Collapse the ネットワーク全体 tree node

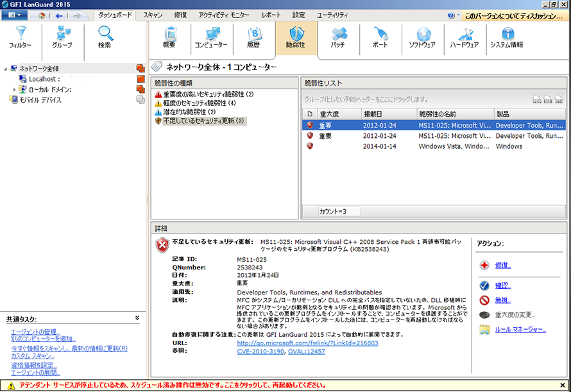(x=6, y=69)
